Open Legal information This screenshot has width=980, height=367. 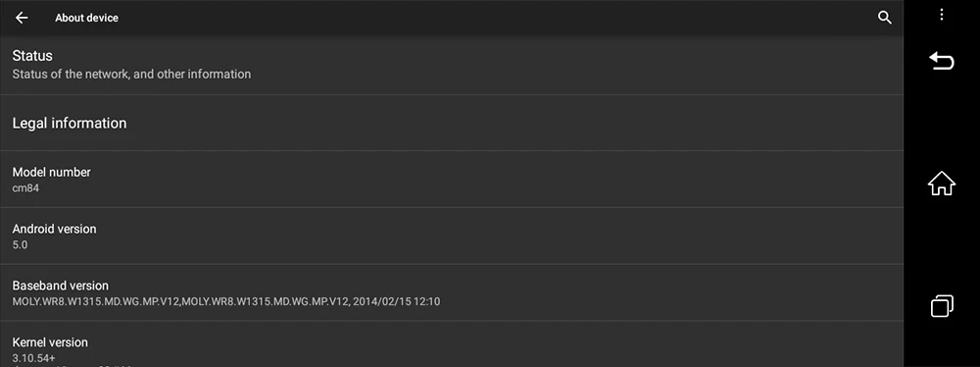(x=451, y=123)
